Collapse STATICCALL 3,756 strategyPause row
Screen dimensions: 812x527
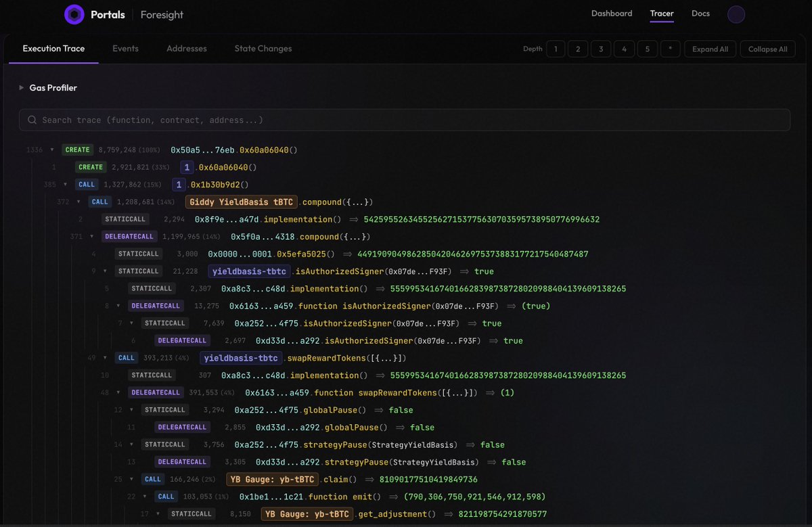[132, 444]
